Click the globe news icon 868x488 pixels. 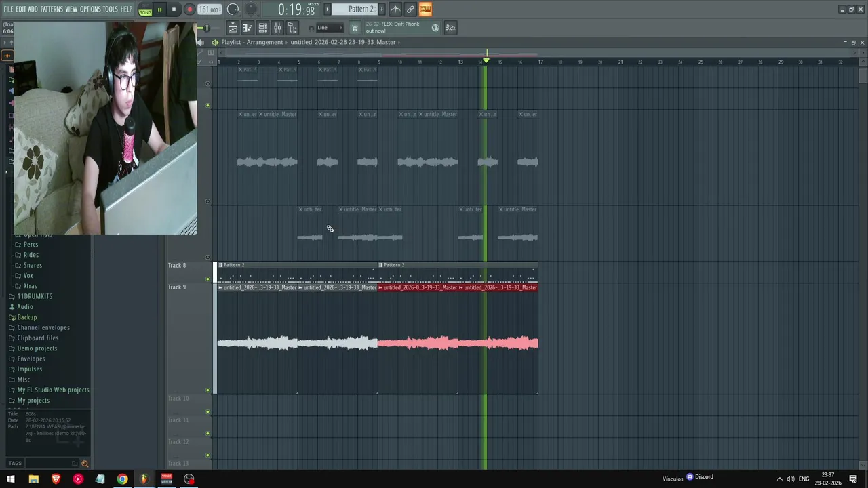coord(435,28)
